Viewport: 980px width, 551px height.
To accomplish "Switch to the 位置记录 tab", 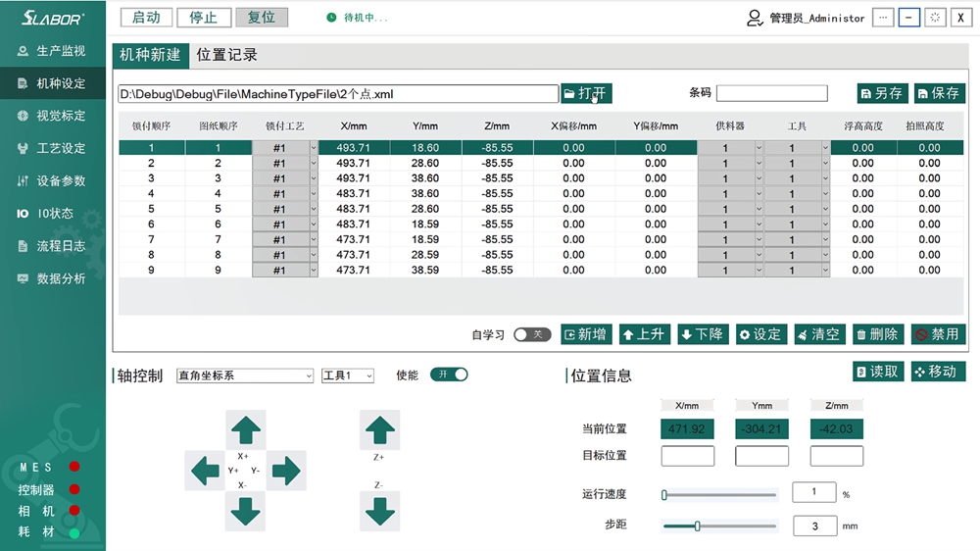I will [x=227, y=55].
